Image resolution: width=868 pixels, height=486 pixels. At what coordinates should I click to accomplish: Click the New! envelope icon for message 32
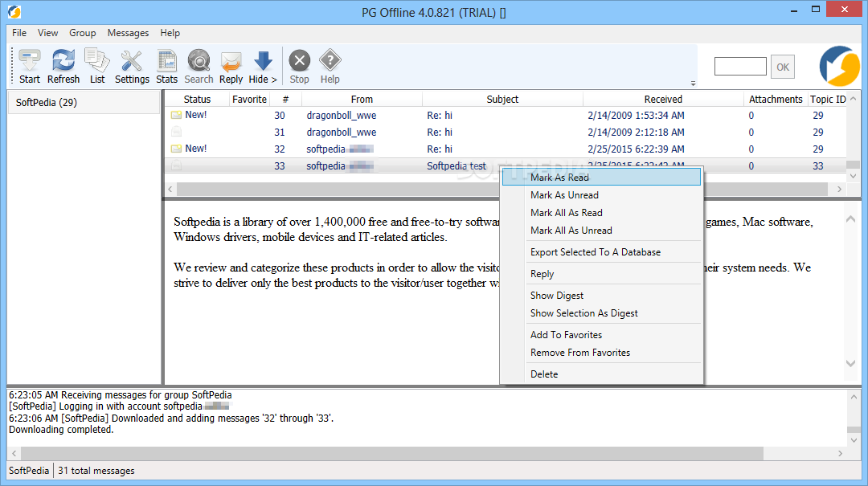[x=177, y=149]
